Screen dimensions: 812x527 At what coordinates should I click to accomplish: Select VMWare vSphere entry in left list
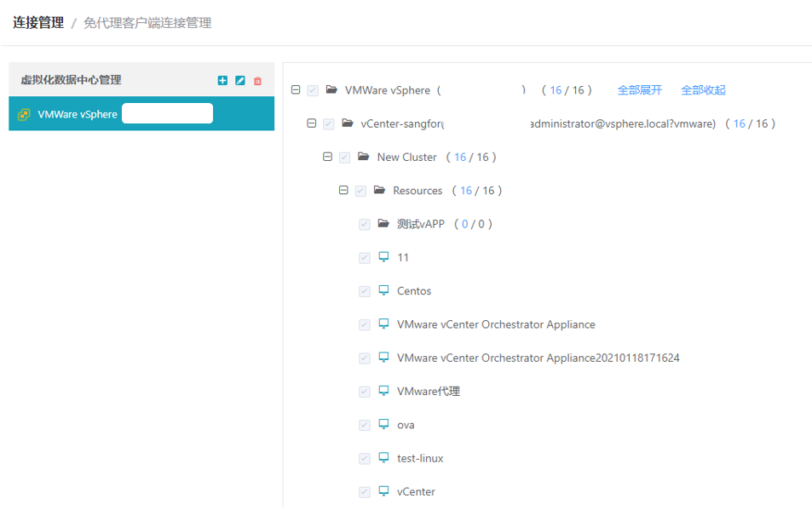coord(78,114)
